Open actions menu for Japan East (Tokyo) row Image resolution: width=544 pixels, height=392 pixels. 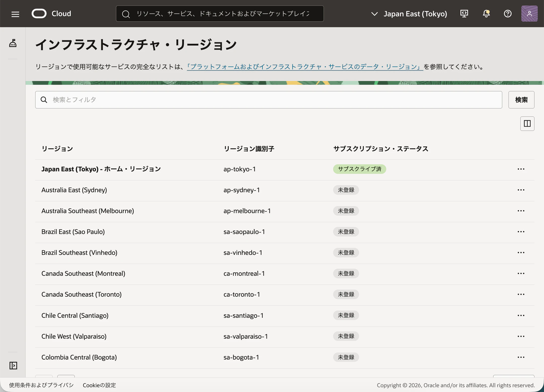[521, 169]
